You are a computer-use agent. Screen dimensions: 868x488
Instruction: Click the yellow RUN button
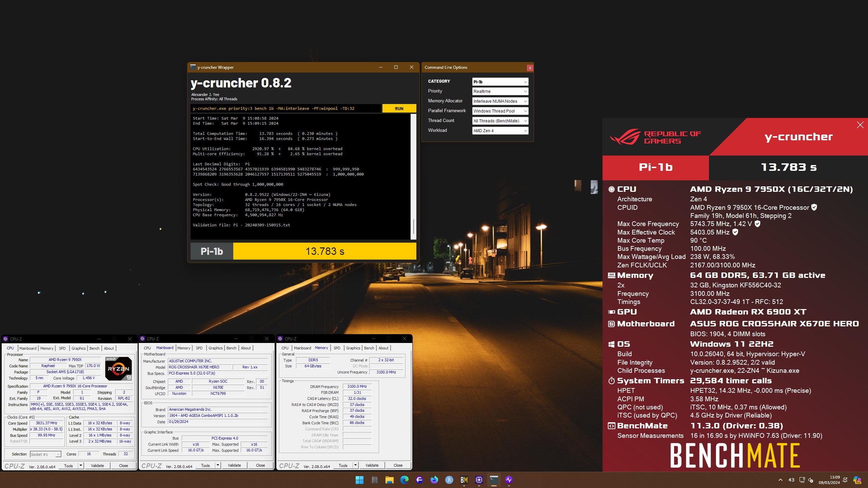(x=399, y=108)
